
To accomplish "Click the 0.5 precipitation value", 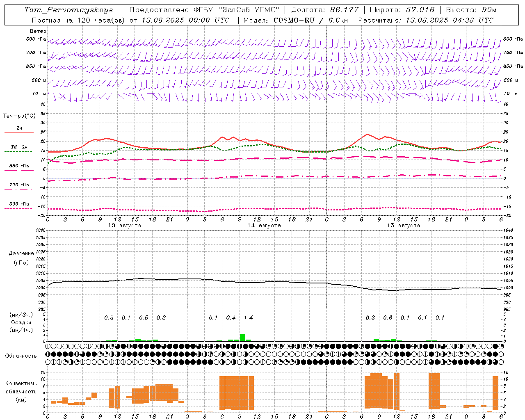I will coord(144,318).
